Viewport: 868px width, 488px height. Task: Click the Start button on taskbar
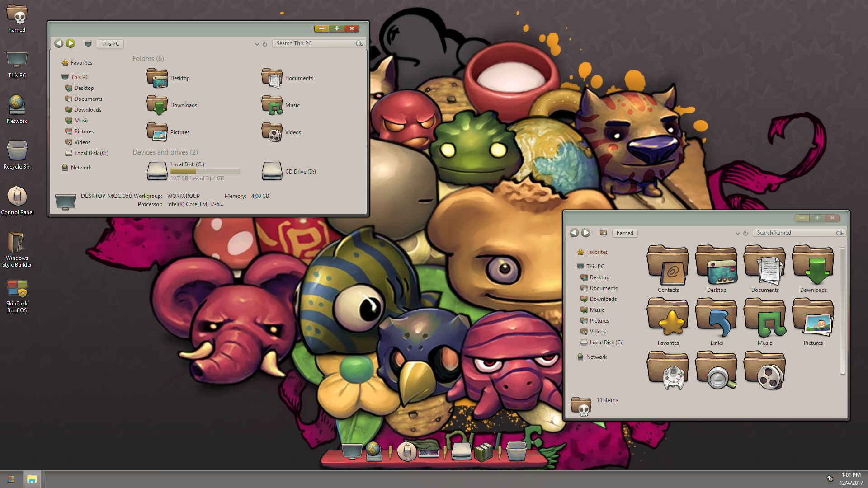(11, 479)
